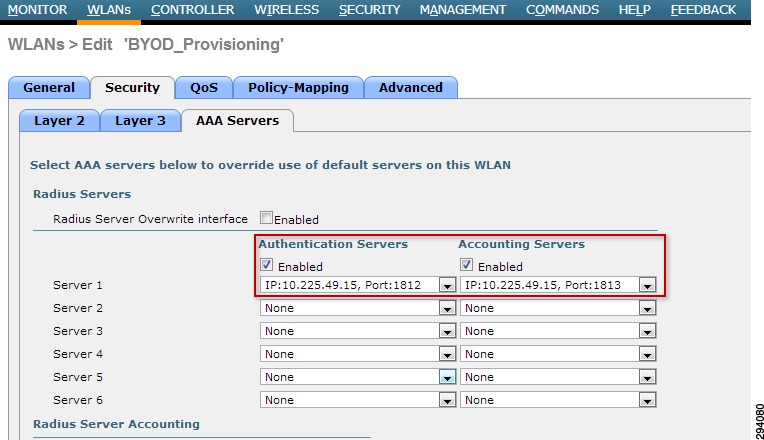Screen dimensions: 764x440
Task: Open Server 6 authentication server dropdown
Action: point(358,400)
